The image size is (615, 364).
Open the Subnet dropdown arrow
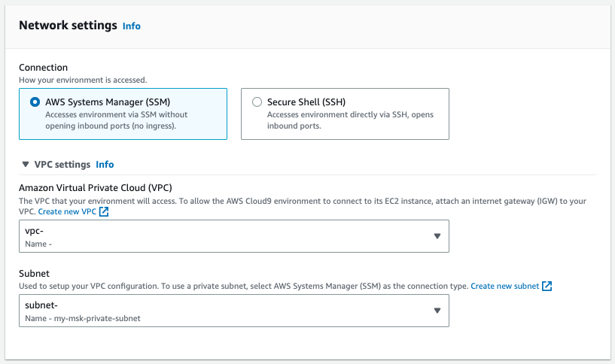(x=437, y=311)
